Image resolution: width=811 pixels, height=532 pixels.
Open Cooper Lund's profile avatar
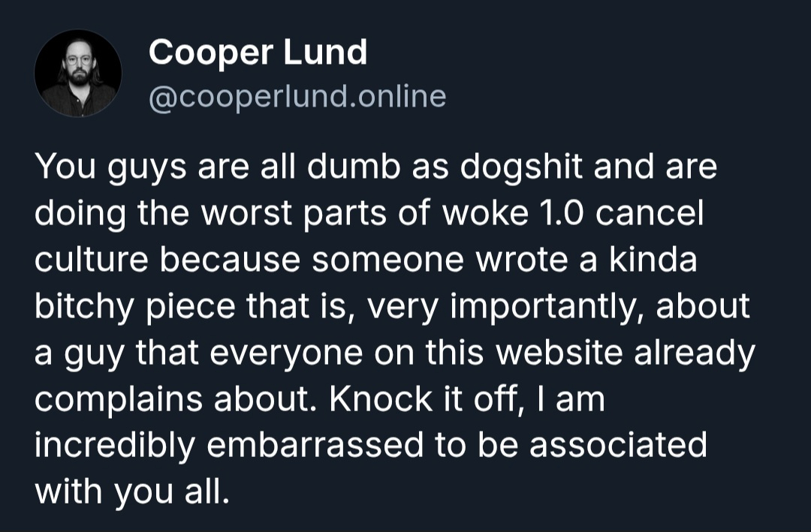click(x=78, y=74)
